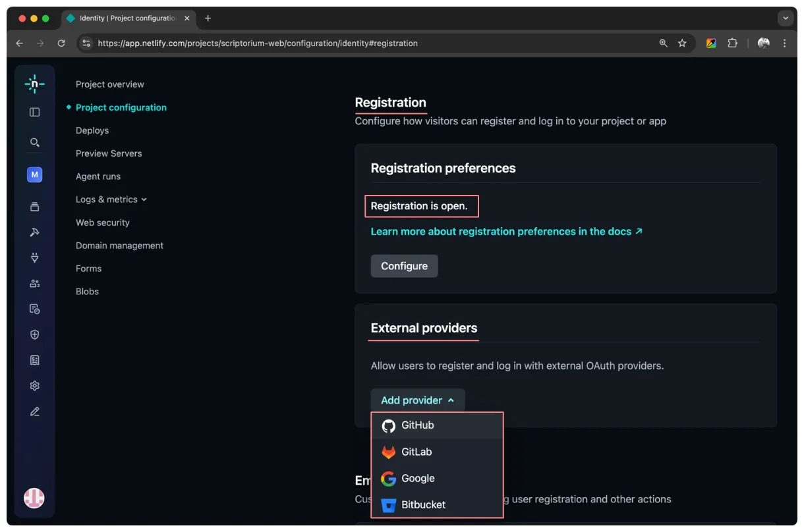Toggle the sidebar panel icon
The width and height of the screenshot is (804, 532).
pos(35,113)
